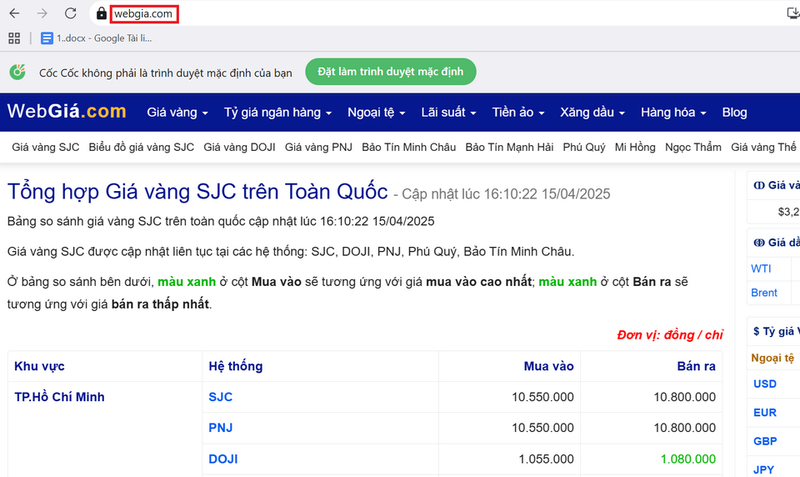
Task: Expand the Tiền ảo dropdown menu
Action: tap(518, 112)
